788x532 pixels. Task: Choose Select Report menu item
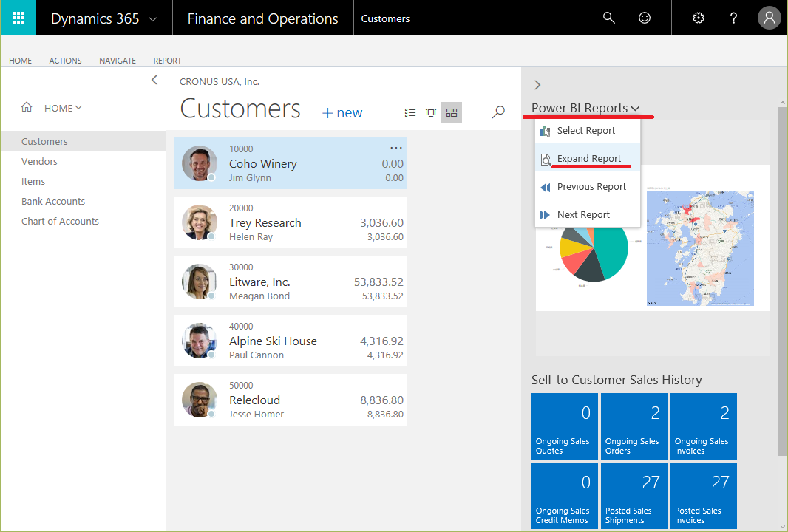click(588, 131)
